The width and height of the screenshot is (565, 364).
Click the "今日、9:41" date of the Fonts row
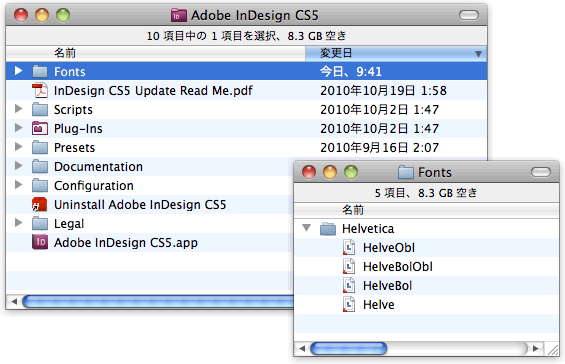[x=351, y=72]
